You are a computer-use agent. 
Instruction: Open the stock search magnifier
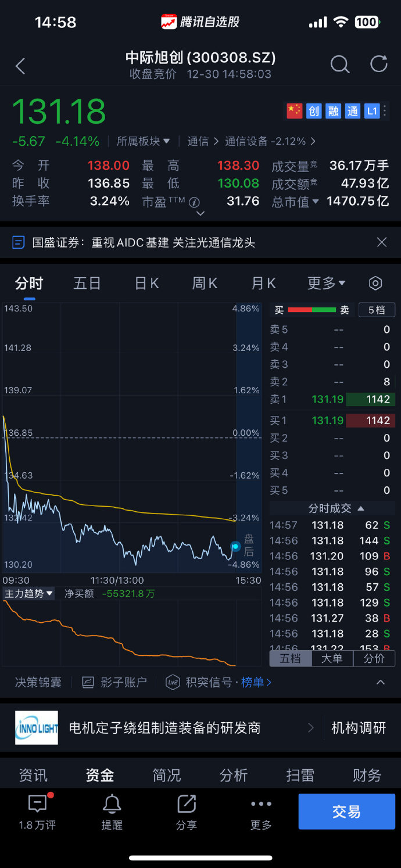339,64
